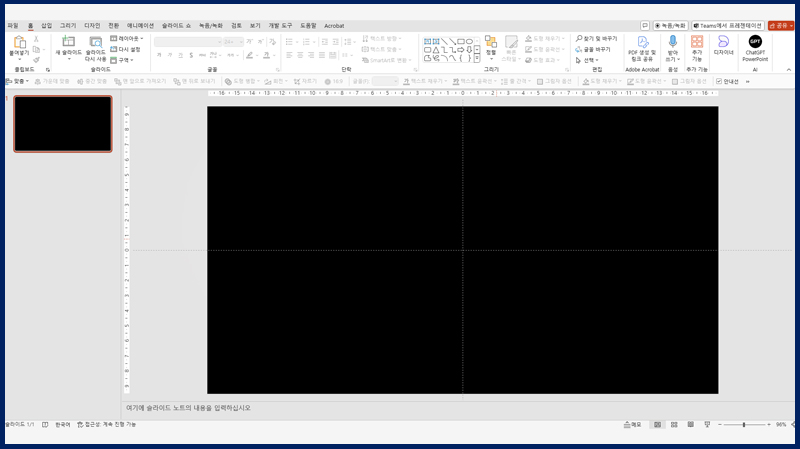Open the 파일 (File) tab
Screen dimensions: 800x449
[x=13, y=26]
